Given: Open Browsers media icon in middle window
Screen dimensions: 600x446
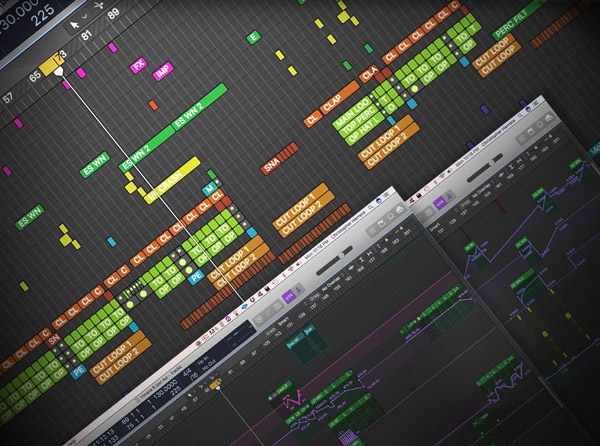Looking at the screenshot, I should coord(399,209).
